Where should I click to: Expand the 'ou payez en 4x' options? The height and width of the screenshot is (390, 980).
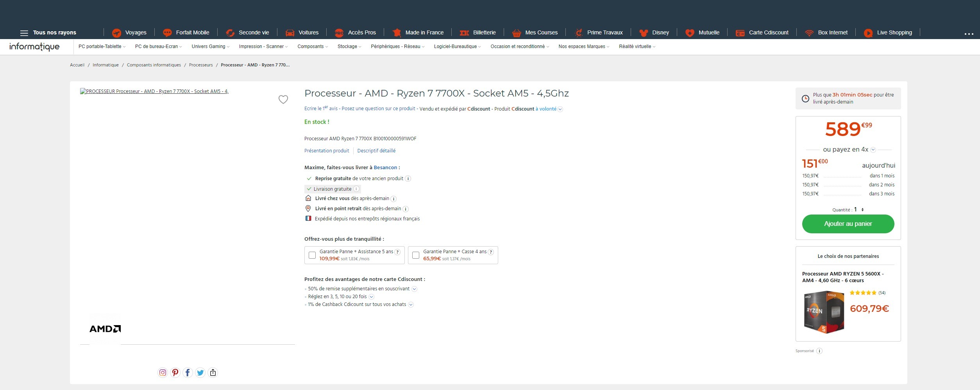[873, 150]
